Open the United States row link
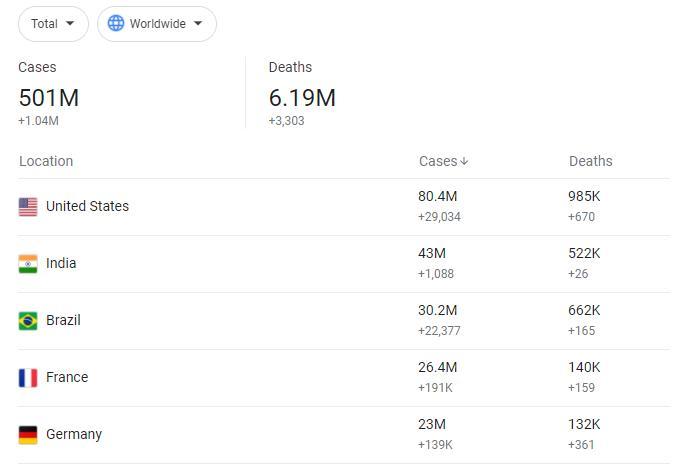This screenshot has height=471, width=686. (87, 207)
